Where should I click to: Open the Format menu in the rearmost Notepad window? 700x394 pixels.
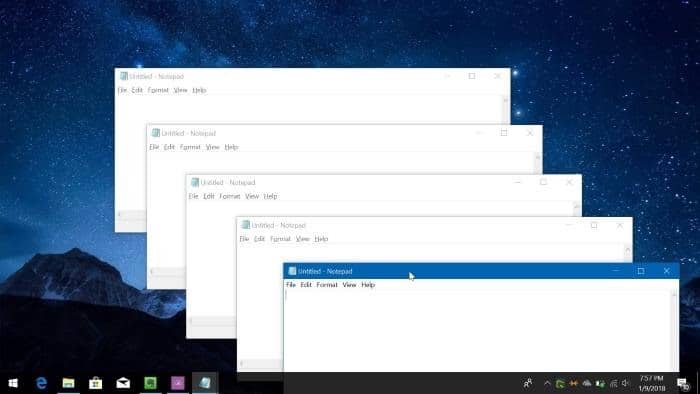click(x=158, y=90)
